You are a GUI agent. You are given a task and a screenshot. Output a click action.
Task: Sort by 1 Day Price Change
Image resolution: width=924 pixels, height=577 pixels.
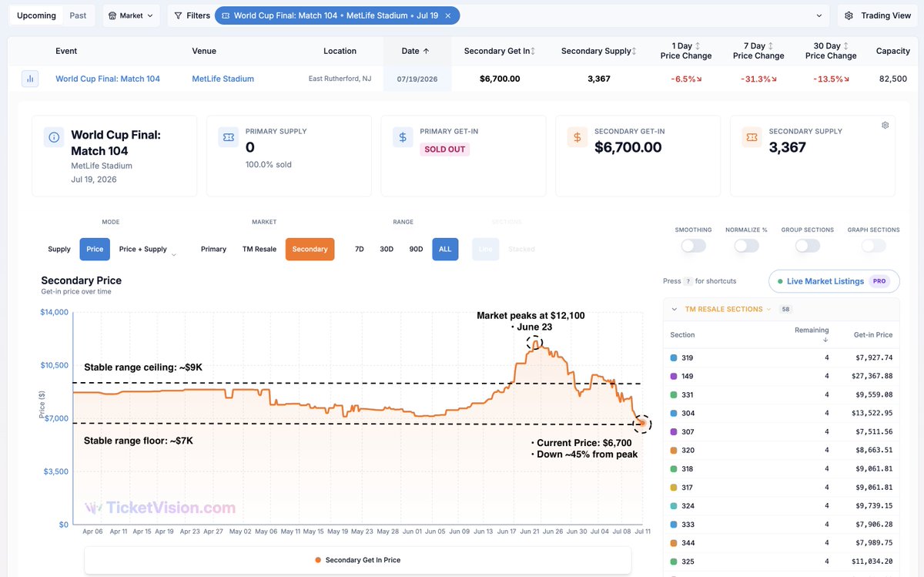(698, 46)
